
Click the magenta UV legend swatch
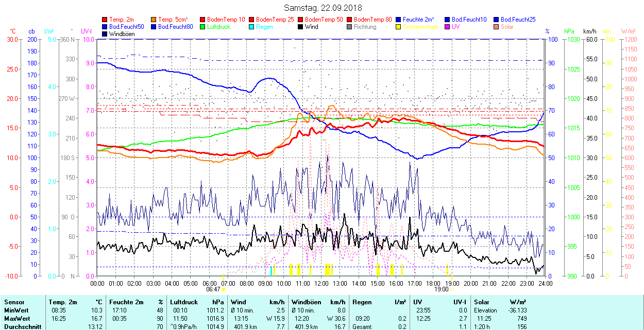point(448,27)
